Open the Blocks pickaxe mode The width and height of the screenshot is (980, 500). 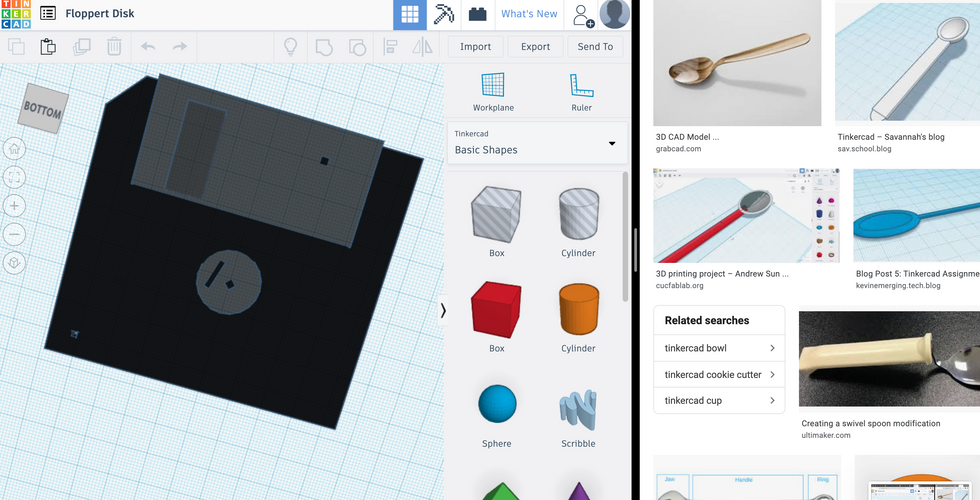point(444,14)
